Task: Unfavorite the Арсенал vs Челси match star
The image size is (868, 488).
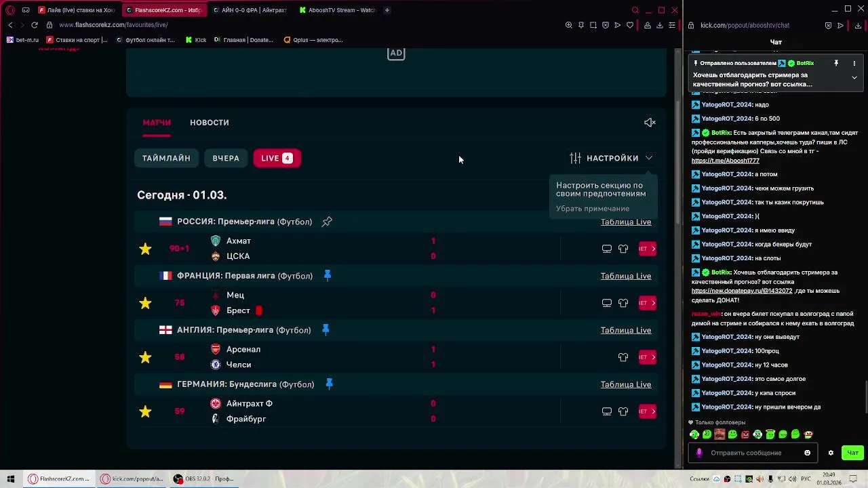Action: 145,357
